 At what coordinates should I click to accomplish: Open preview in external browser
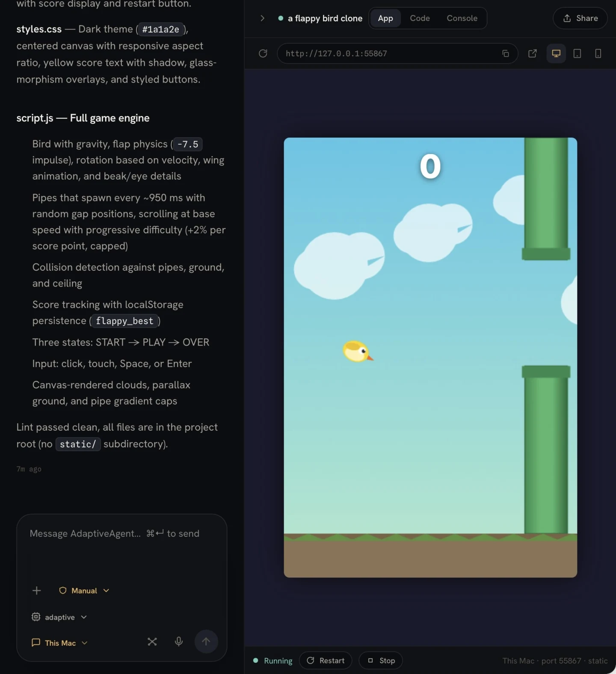(533, 53)
